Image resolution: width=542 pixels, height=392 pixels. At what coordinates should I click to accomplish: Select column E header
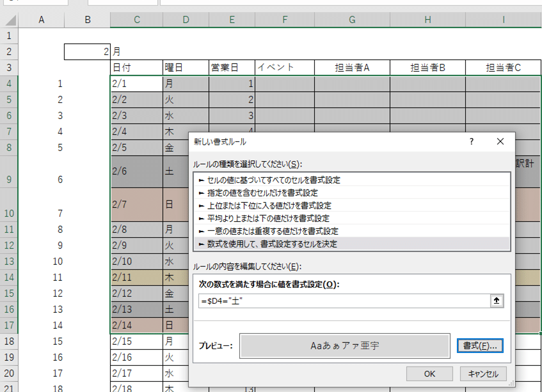[232, 20]
